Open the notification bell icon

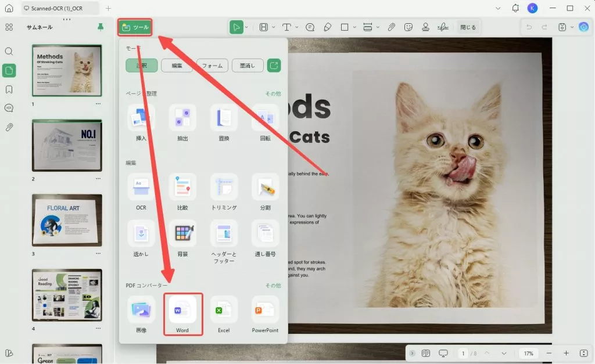point(515,8)
